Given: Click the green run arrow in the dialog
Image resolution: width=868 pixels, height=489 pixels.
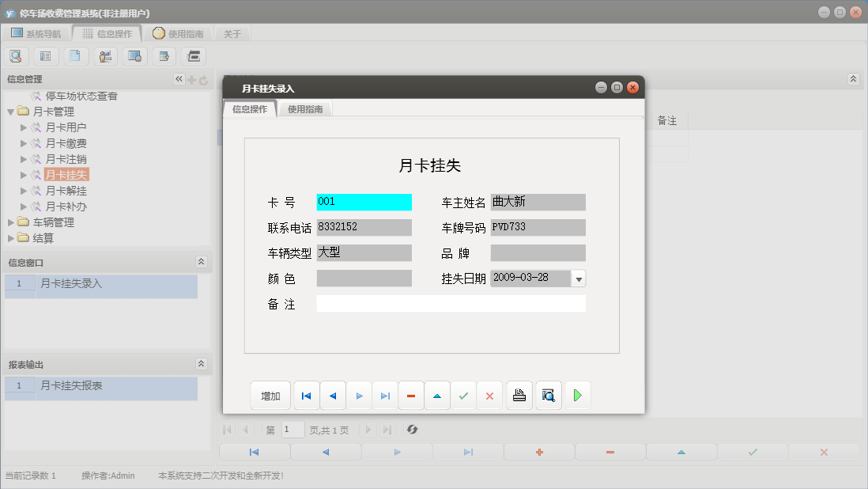Looking at the screenshot, I should (x=578, y=395).
